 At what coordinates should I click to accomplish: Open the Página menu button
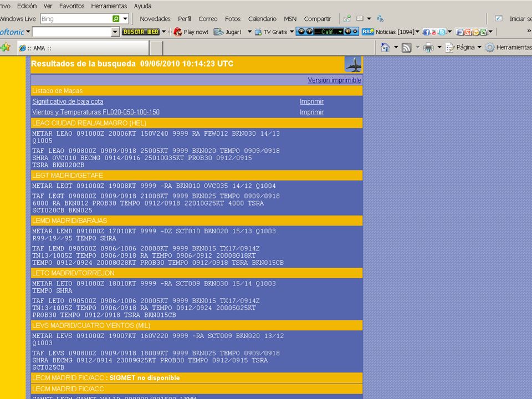click(463, 48)
